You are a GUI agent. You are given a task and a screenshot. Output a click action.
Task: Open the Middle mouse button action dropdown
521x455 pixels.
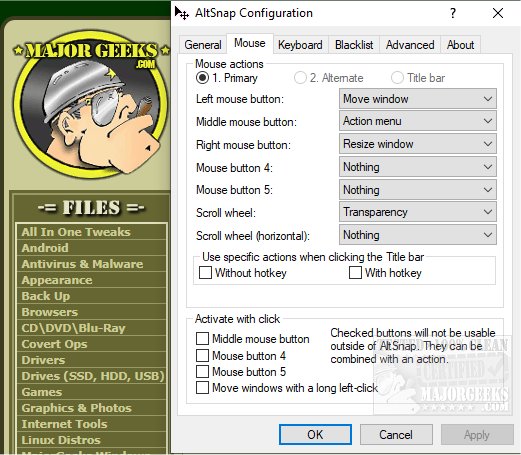[x=418, y=121]
